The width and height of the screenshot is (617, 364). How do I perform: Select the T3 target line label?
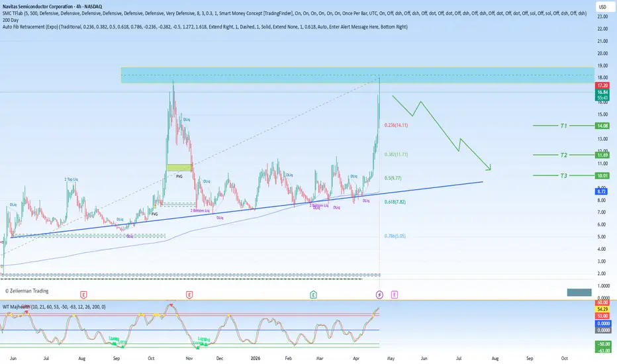click(564, 176)
